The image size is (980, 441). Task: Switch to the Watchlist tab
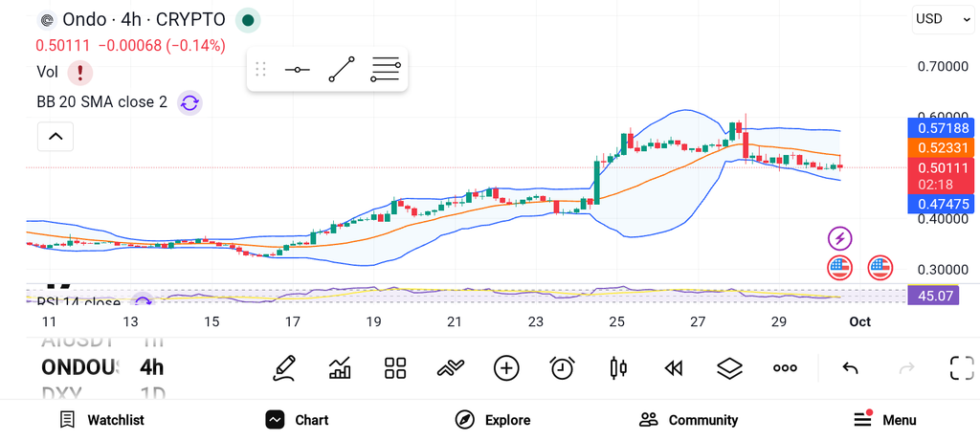click(x=101, y=420)
